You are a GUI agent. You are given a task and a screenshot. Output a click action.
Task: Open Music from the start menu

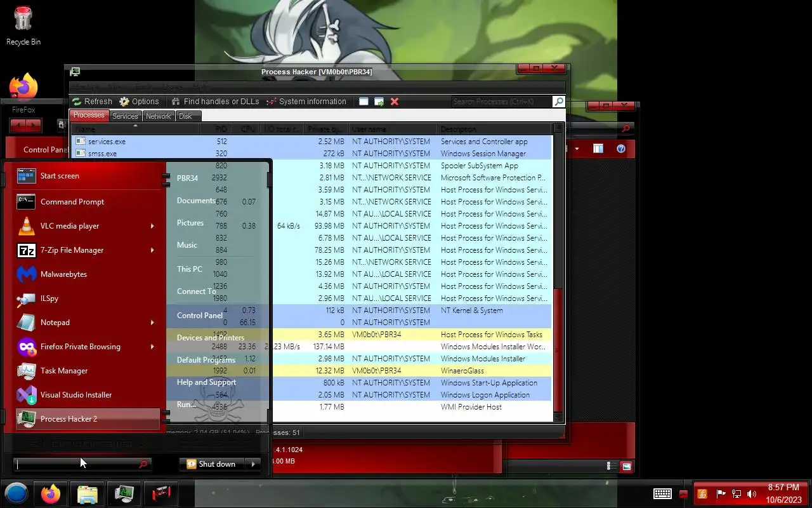pyautogui.click(x=187, y=245)
